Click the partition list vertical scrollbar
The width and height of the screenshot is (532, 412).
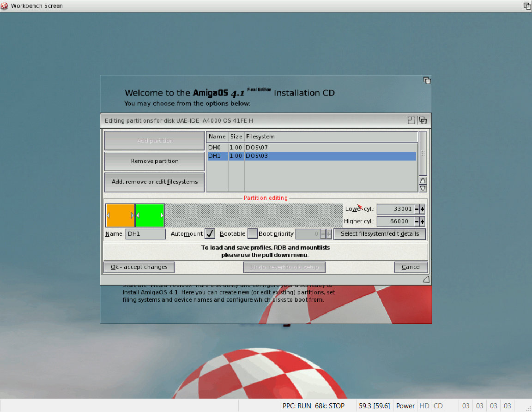423,154
